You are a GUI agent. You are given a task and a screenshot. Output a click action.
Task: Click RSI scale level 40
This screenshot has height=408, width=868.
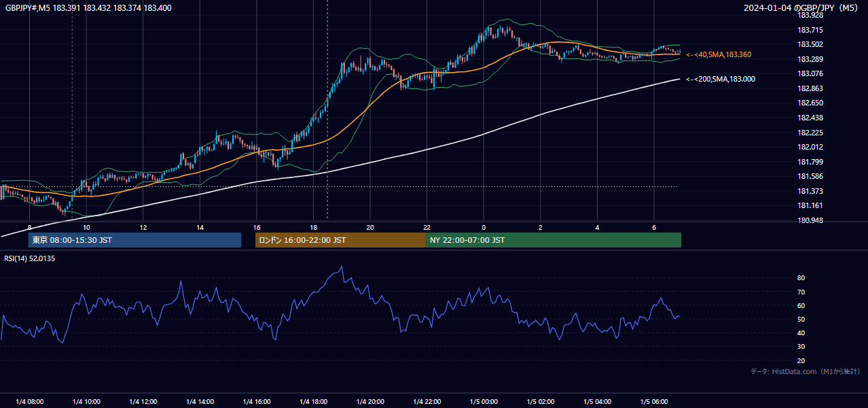801,333
